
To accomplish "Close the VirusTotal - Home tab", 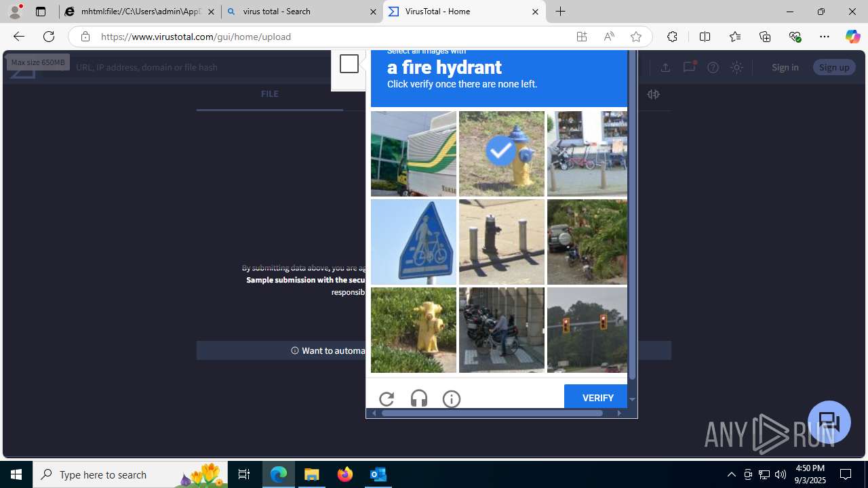I will click(x=535, y=12).
